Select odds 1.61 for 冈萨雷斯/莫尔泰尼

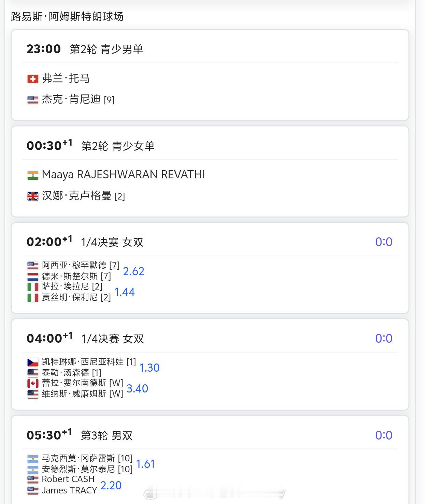click(145, 464)
